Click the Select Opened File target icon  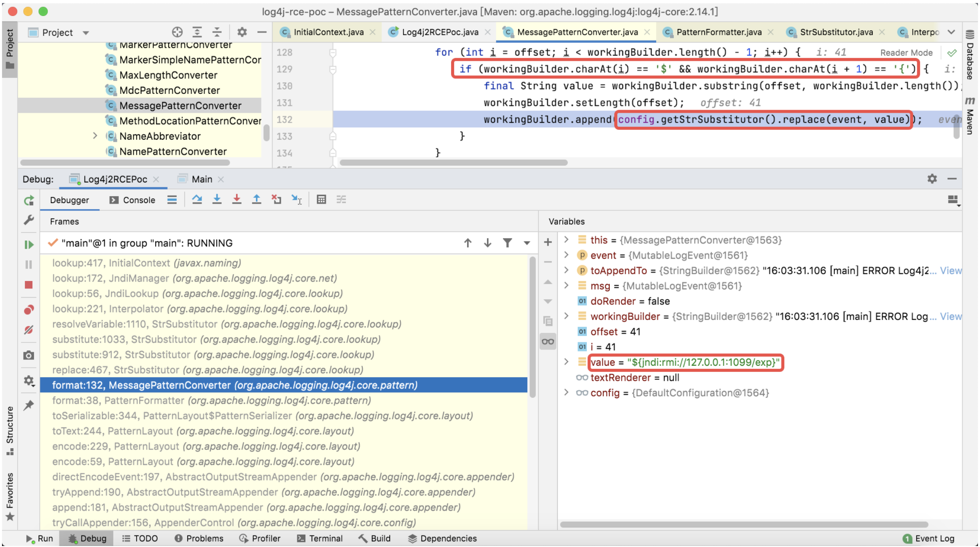(177, 32)
